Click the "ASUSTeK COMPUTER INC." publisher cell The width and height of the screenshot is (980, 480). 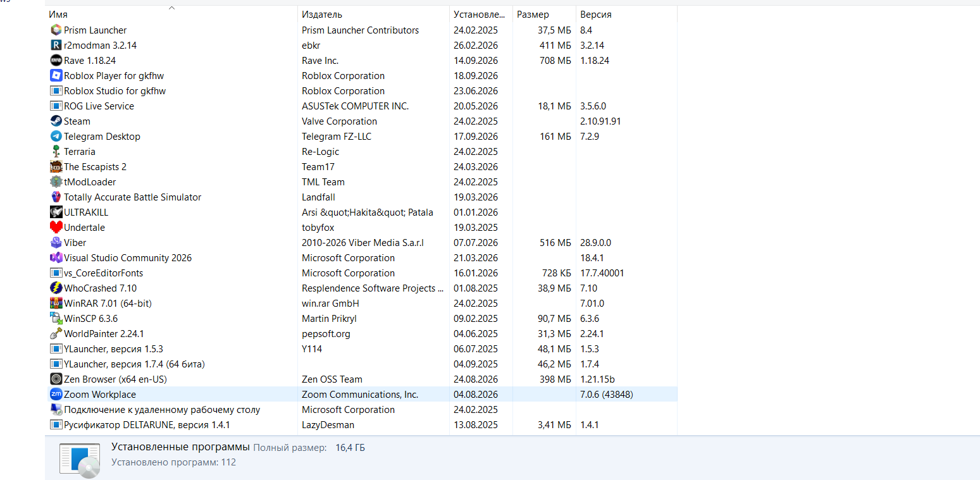click(355, 106)
